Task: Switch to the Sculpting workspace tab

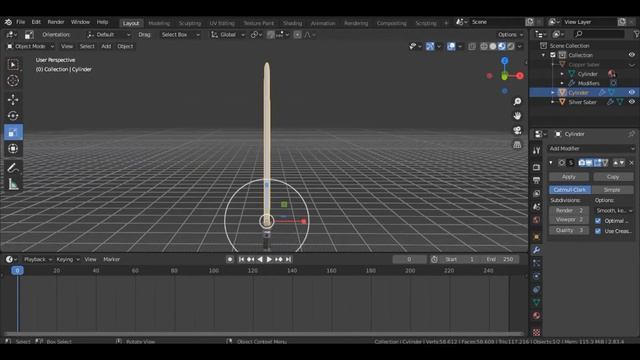Action: [x=190, y=23]
